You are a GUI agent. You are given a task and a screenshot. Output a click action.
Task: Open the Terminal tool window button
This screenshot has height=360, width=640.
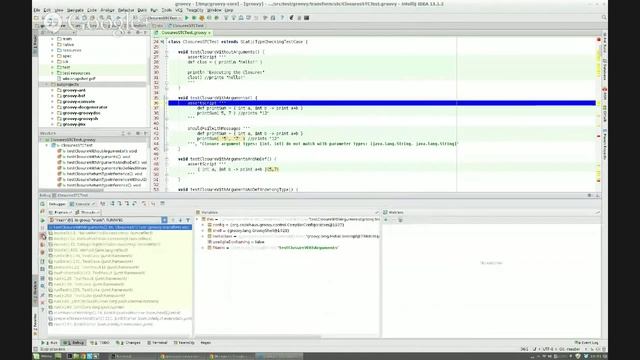(x=157, y=343)
